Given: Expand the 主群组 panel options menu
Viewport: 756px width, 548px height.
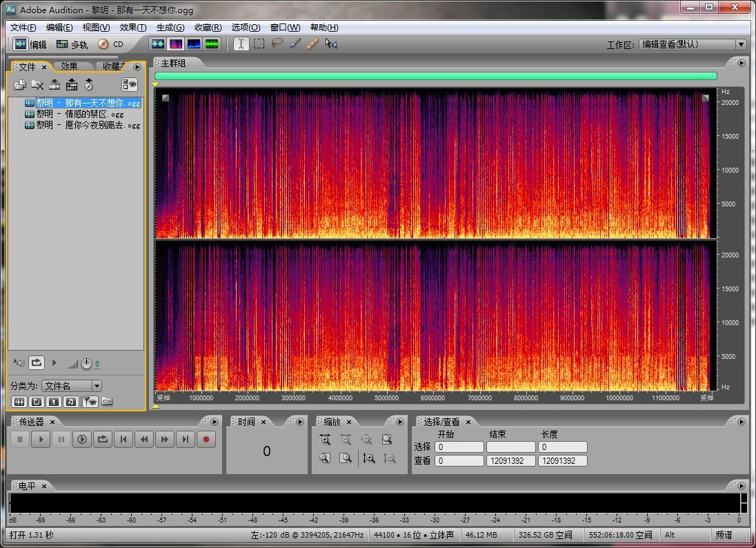Looking at the screenshot, I should [x=742, y=63].
